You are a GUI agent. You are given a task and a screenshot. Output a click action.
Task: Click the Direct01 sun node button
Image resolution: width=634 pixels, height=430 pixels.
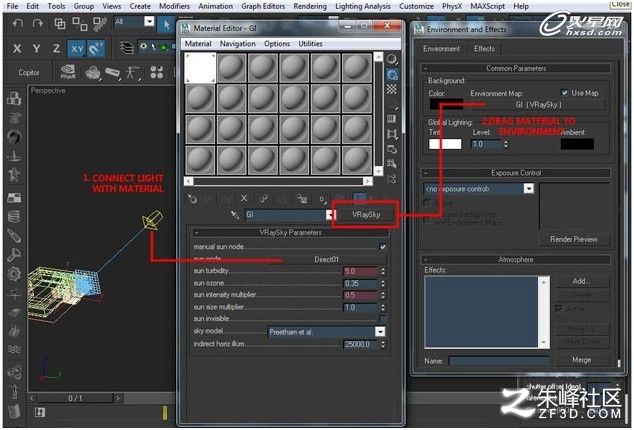pos(326,259)
